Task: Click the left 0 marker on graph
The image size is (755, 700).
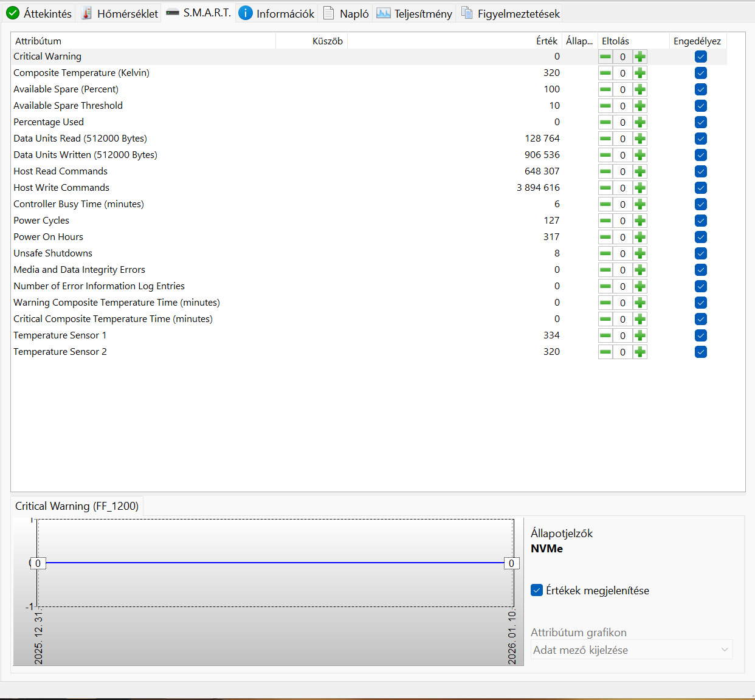Action: pos(38,563)
